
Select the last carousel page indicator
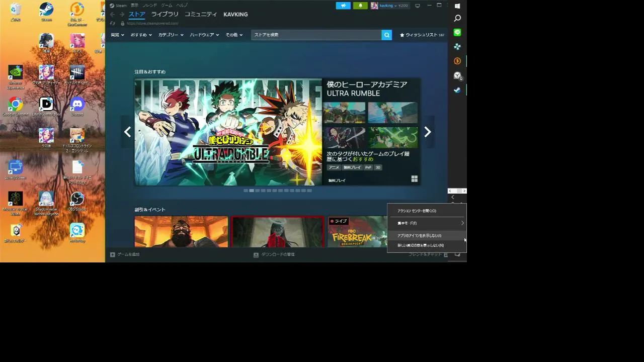point(309,191)
